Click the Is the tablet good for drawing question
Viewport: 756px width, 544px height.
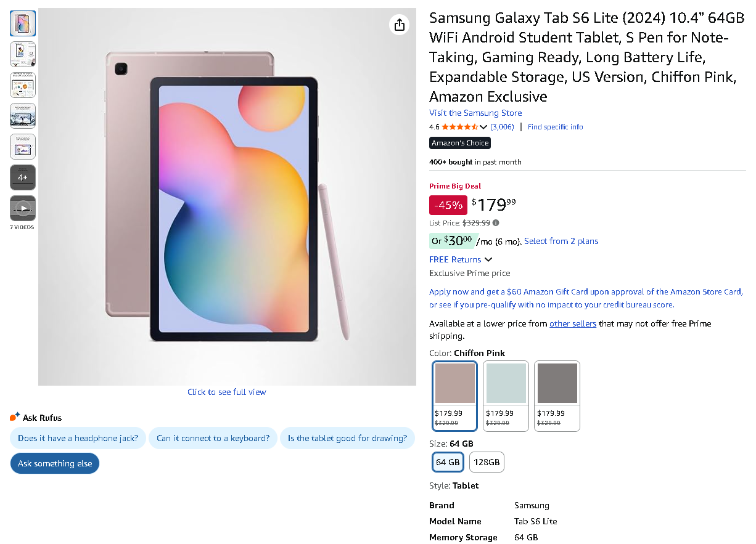click(347, 438)
